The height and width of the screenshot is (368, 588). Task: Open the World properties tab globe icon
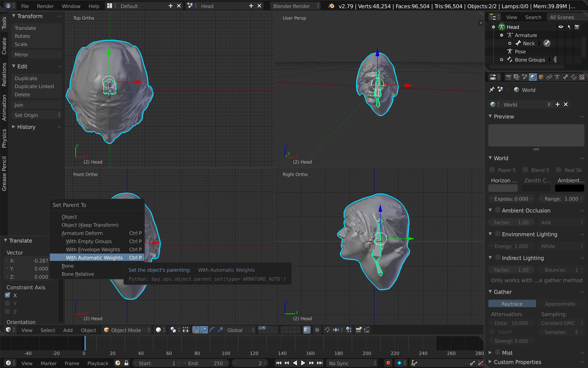click(x=533, y=77)
